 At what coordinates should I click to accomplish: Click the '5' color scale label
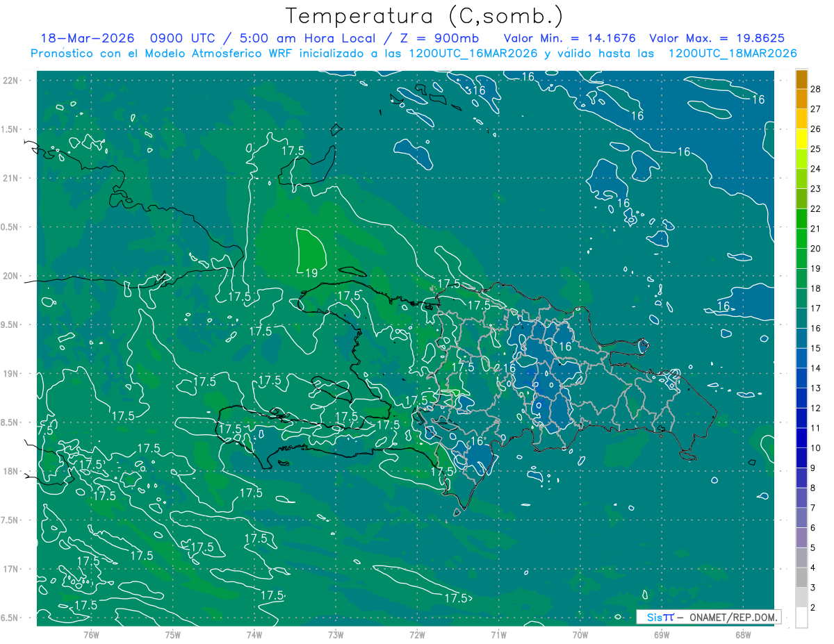pos(813,547)
